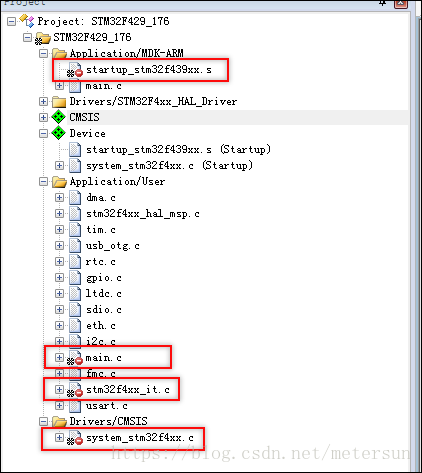Expand the usart.c include list
Viewport: 422px width, 473px height.
(x=59, y=406)
